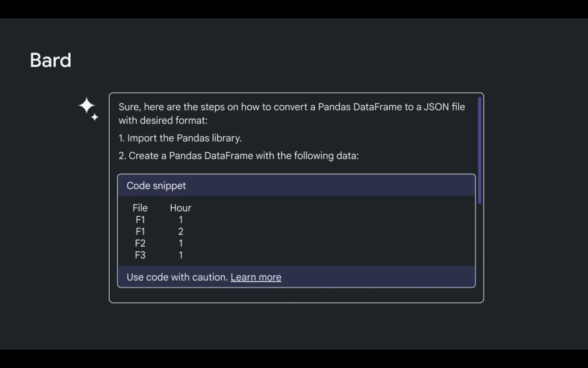Click the Code snippet header bar

click(x=296, y=186)
